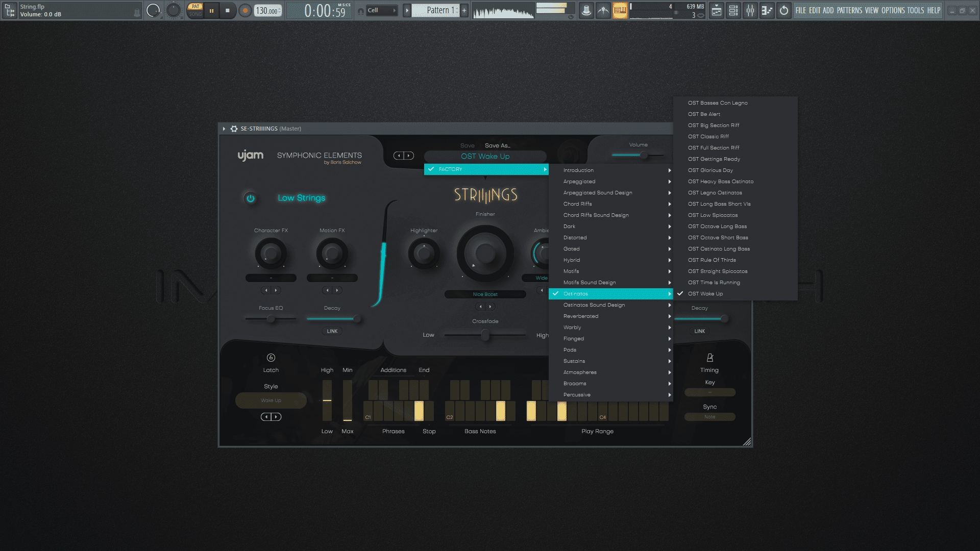The width and height of the screenshot is (980, 551).
Task: Expand plugin options arrow beside SE-STRIIIINGS title
Action: (x=224, y=129)
